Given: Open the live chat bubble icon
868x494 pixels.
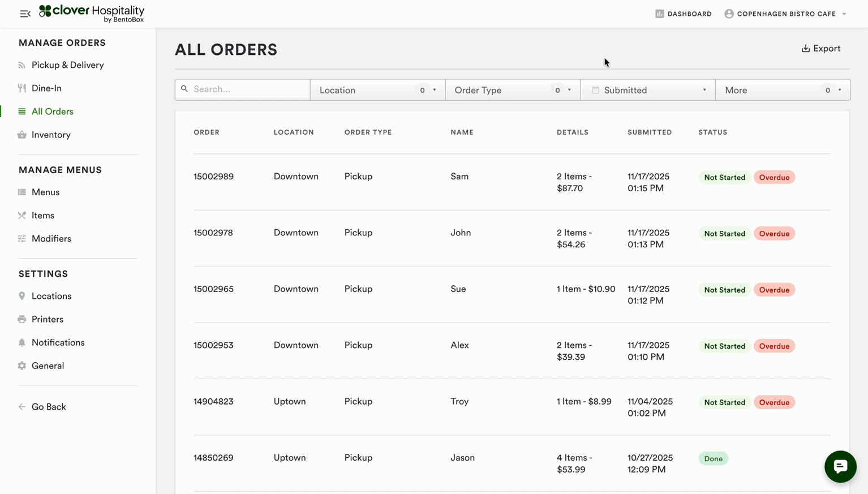Looking at the screenshot, I should 840,466.
